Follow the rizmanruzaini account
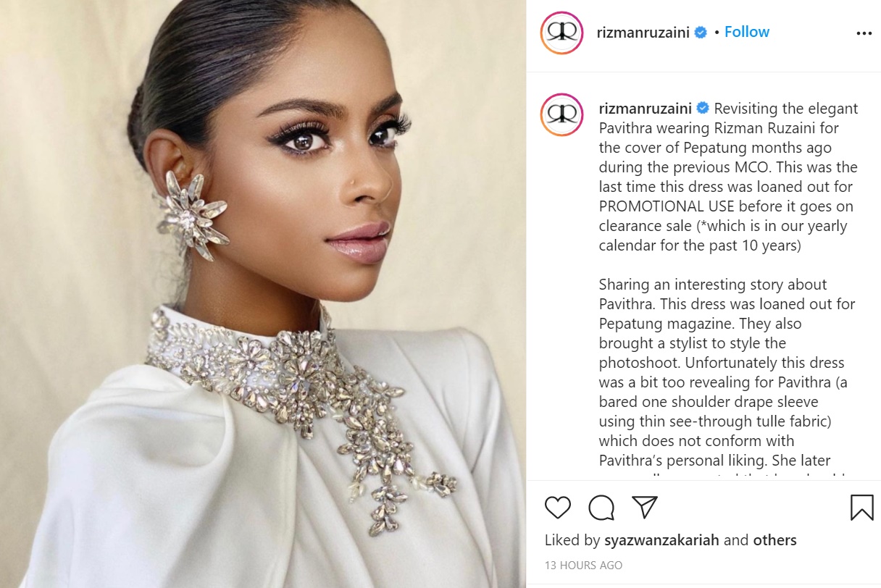 coord(747,32)
